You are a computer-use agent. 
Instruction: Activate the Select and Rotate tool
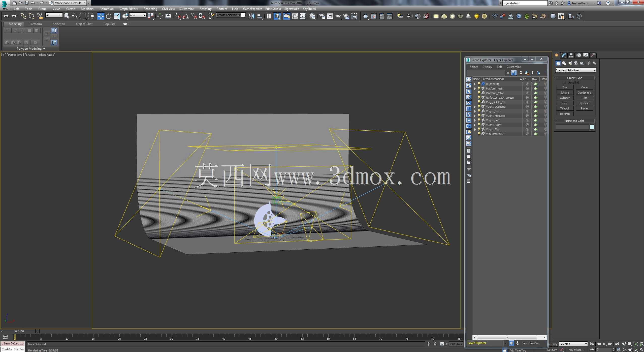[x=109, y=16]
